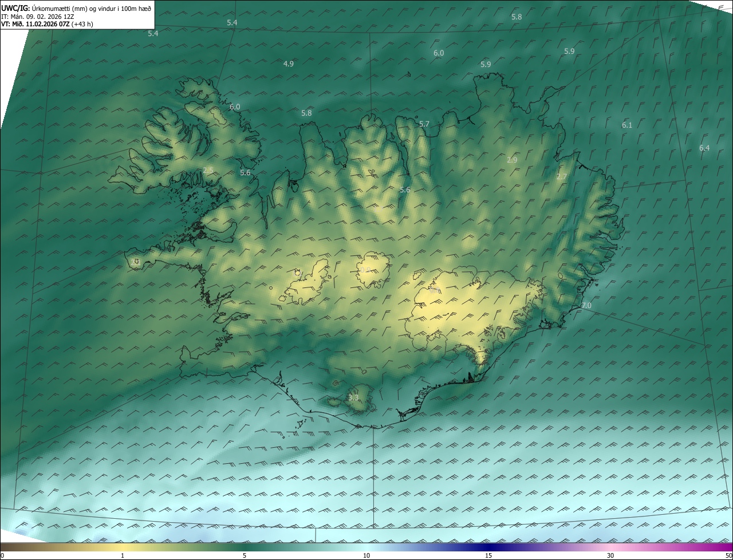Click the 6.1 value on the map
Screen dimensions: 733x560
[626, 125]
